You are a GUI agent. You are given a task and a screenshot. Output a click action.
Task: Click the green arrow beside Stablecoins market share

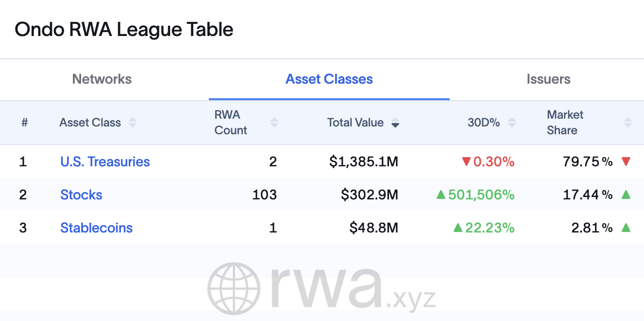point(626,228)
